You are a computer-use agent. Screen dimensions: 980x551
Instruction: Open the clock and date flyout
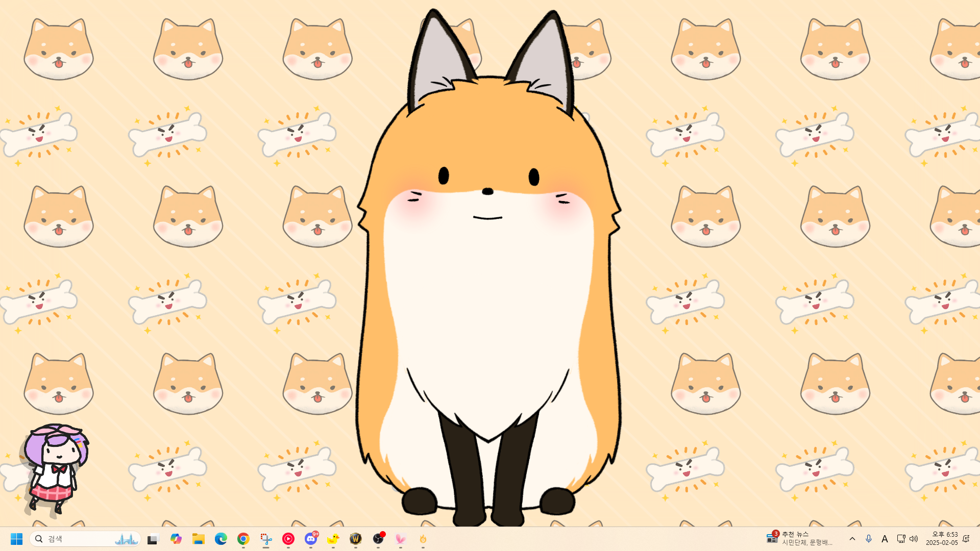(942, 539)
